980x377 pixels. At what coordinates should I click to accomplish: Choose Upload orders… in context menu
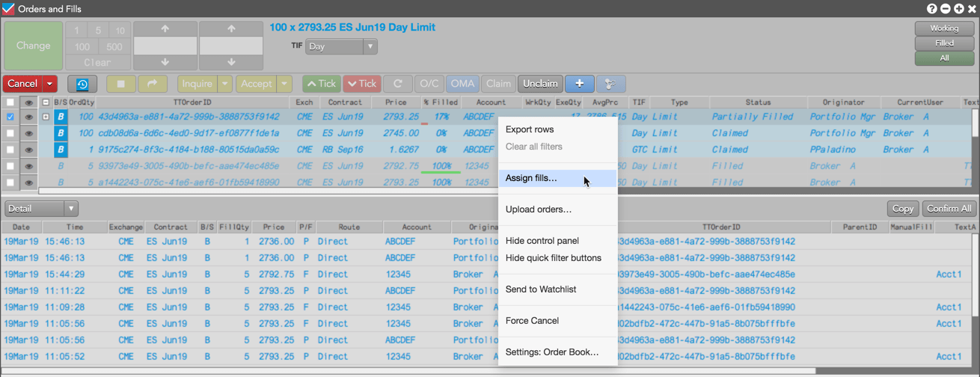[x=558, y=209]
